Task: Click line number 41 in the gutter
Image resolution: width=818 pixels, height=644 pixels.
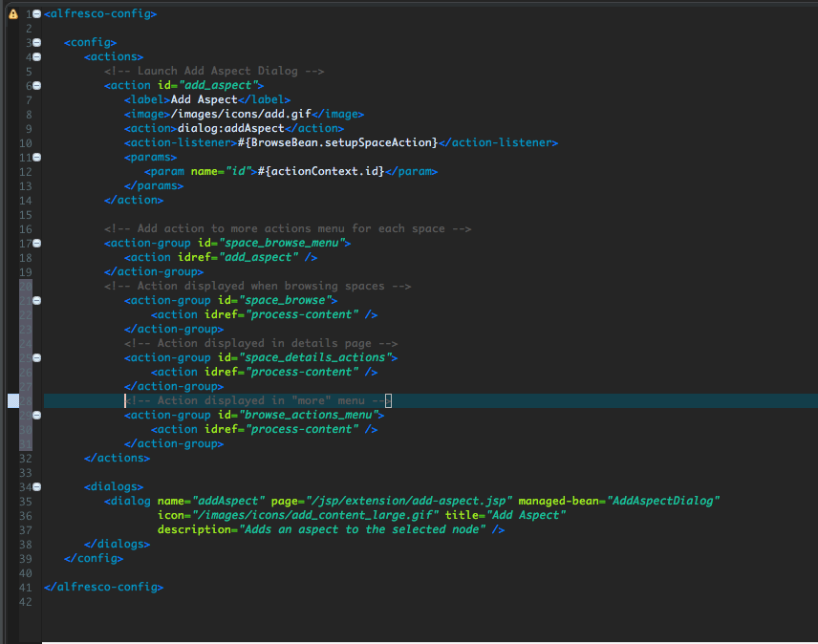Action: click(26, 588)
